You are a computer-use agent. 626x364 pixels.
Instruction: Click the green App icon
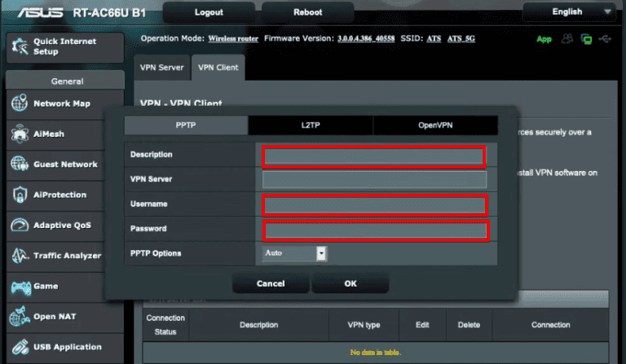544,39
